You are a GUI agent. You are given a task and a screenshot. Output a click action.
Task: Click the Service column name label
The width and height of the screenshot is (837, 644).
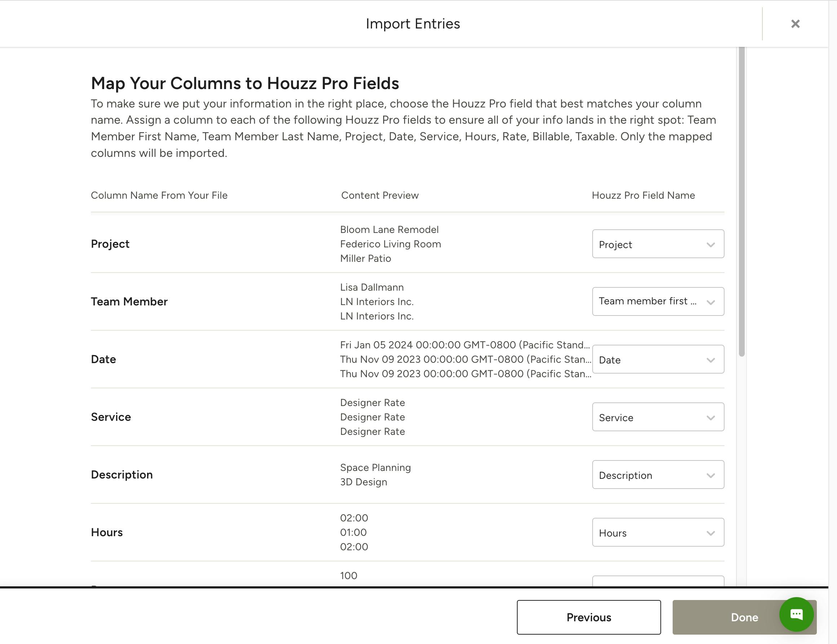(111, 417)
